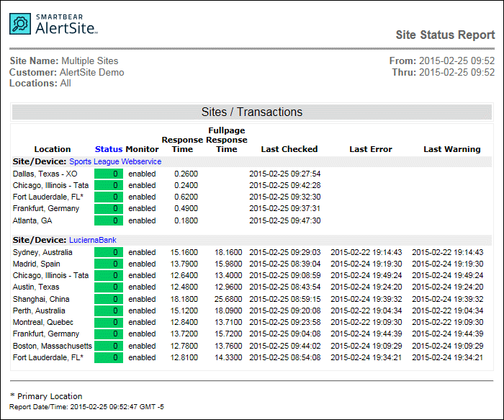Click the Thru: 2015-02-25 09:52 date
This screenshot has height=420, width=504.
pyautogui.click(x=444, y=72)
